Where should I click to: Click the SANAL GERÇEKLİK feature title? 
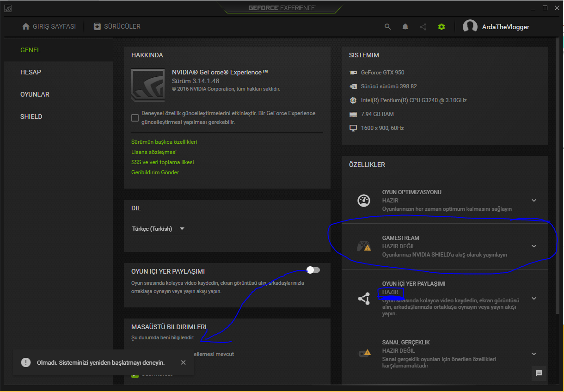coord(406,343)
